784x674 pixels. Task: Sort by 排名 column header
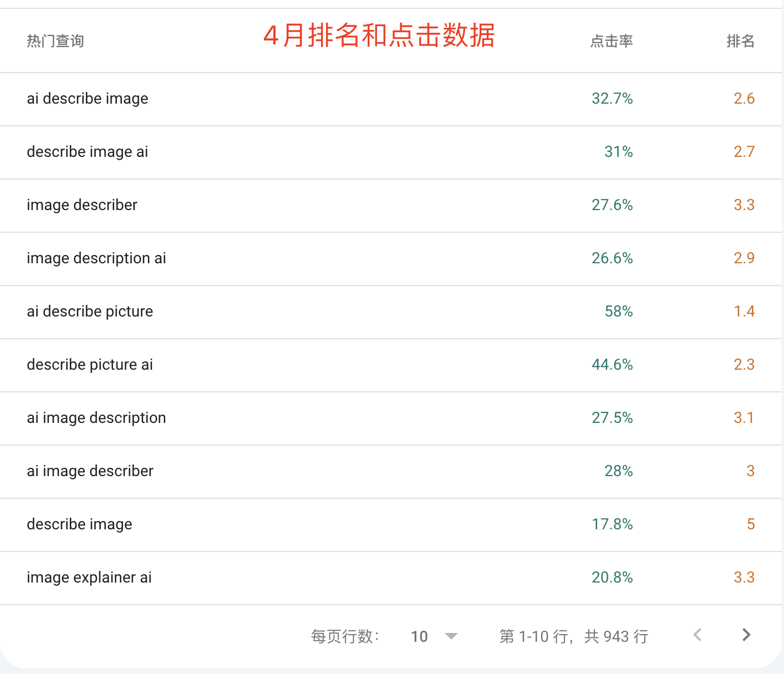pos(741,41)
